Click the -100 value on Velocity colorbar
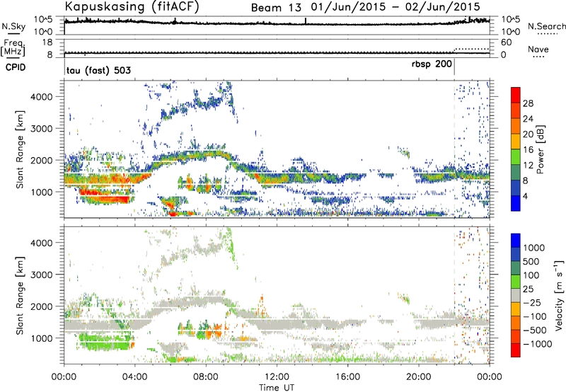Image resolution: width=566 pixels, height=392 pixels. pos(535,316)
